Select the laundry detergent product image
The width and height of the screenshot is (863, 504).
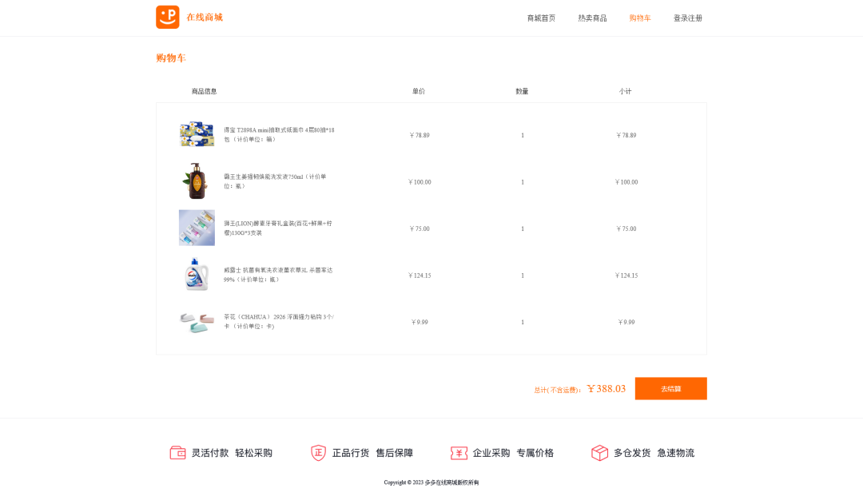(x=197, y=275)
